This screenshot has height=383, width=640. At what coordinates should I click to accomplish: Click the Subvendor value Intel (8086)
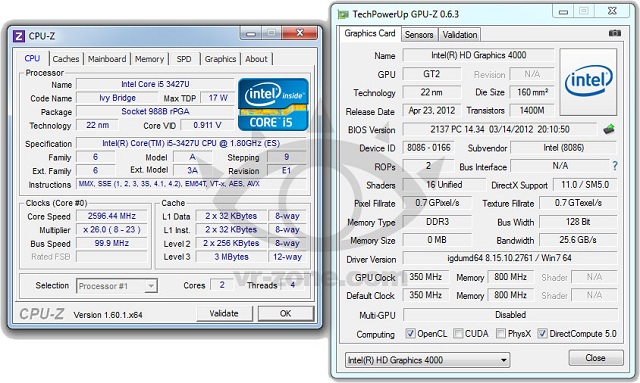pyautogui.click(x=563, y=148)
